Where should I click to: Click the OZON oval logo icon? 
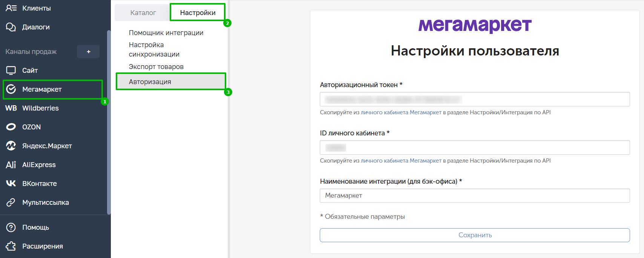11,127
